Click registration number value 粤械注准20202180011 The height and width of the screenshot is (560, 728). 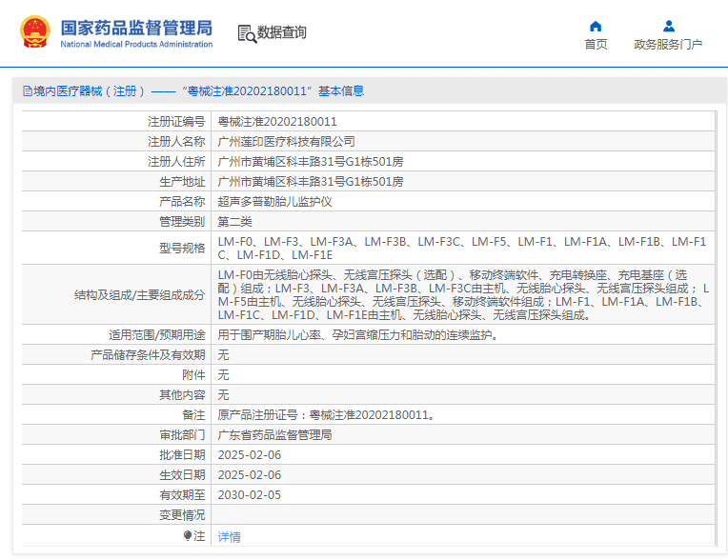(x=277, y=122)
